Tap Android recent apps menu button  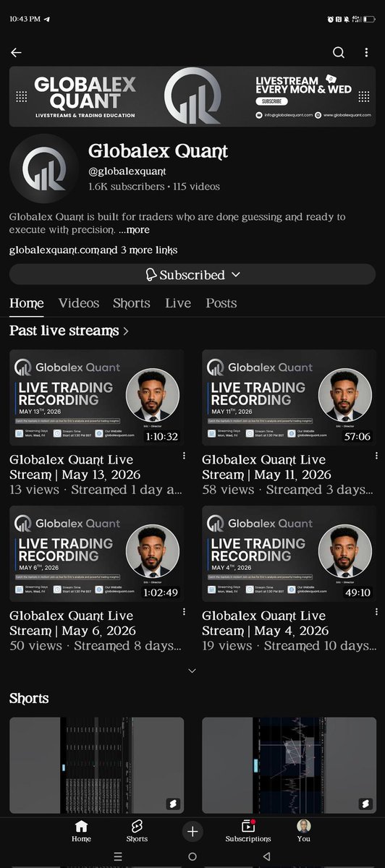(x=119, y=856)
